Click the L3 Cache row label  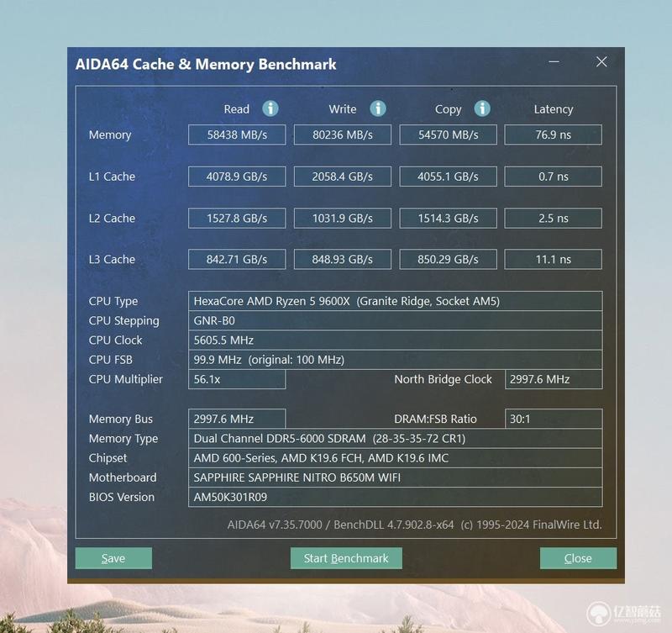(x=112, y=260)
